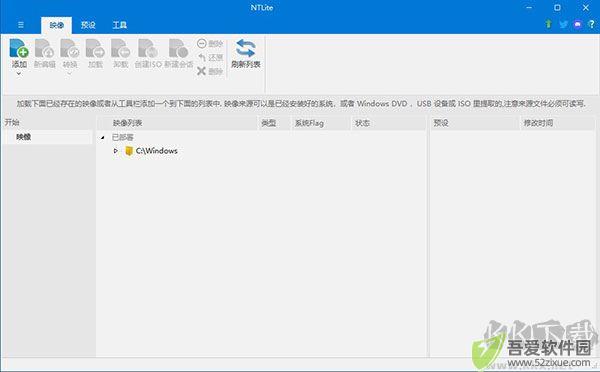Click the 卸载 (Unload) toolbar icon
This screenshot has width=600, height=372.
(x=121, y=48)
